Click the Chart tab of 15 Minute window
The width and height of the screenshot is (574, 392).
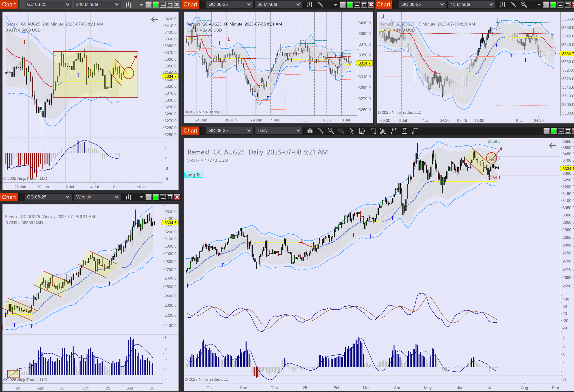coord(383,4)
